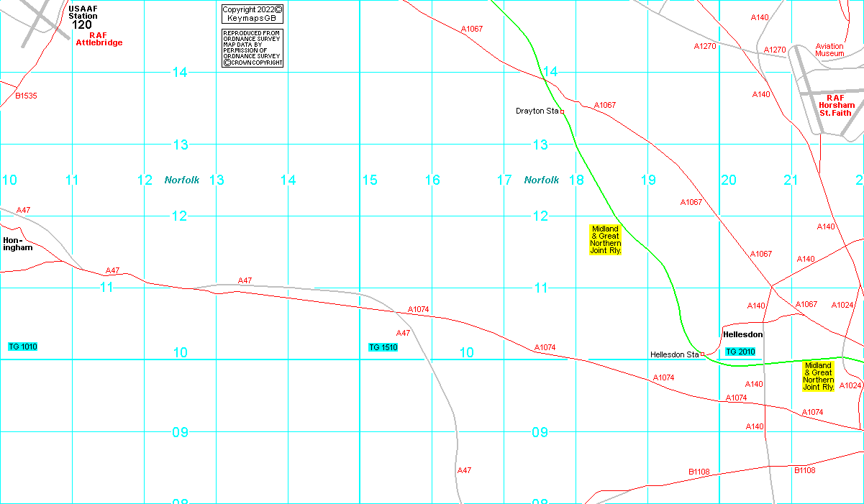Click the B1535 road label
864x504 pixels.
[x=26, y=96]
